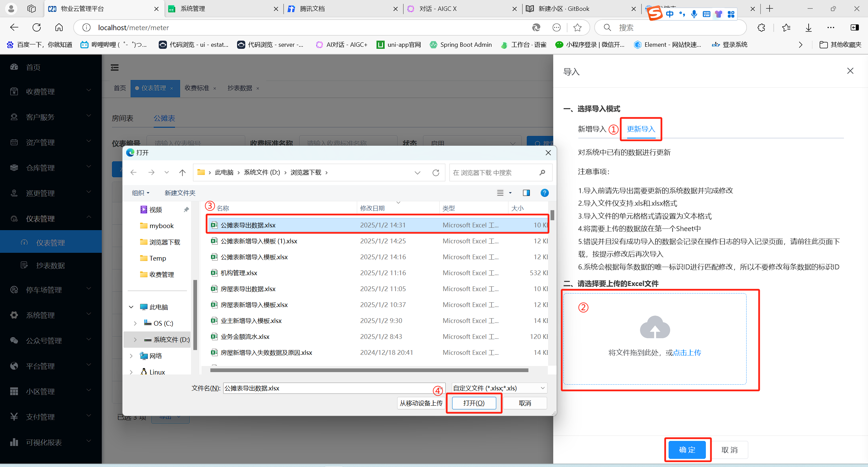Click browser split-screen sidebar icon
868x467 pixels.
click(854, 27)
